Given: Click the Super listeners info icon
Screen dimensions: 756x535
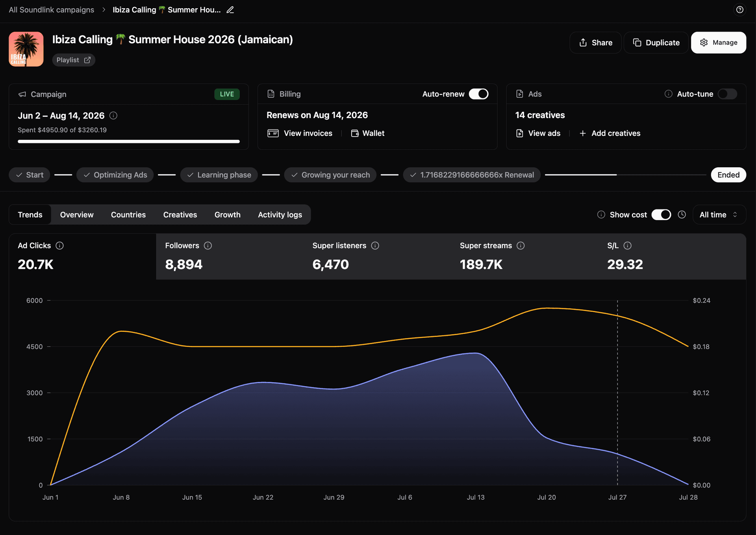Looking at the screenshot, I should (x=375, y=246).
